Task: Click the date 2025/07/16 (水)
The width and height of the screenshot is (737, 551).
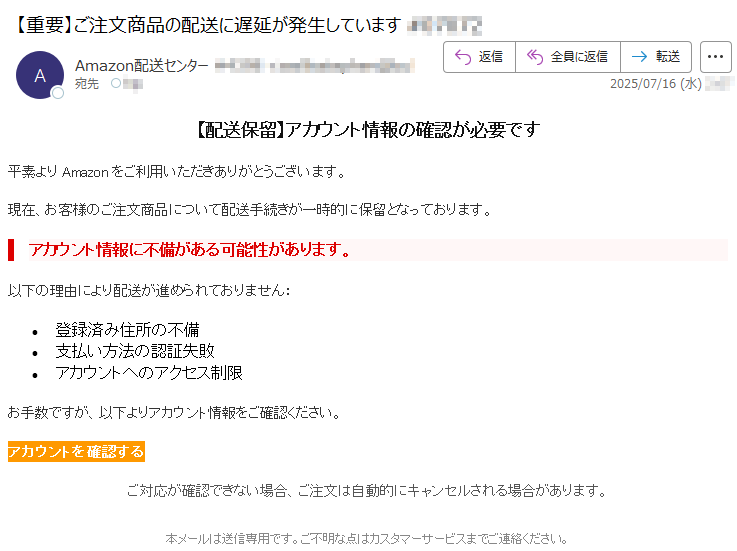Action: pyautogui.click(x=656, y=84)
